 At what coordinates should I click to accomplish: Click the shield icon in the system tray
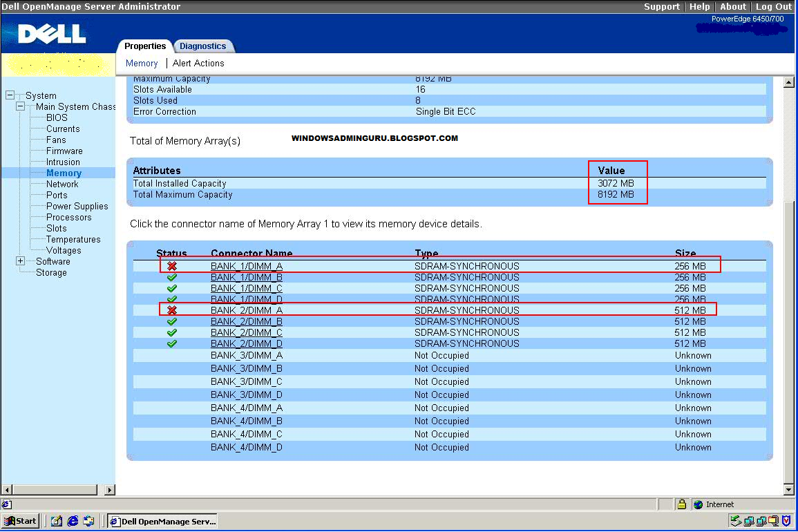pyautogui.click(x=785, y=520)
